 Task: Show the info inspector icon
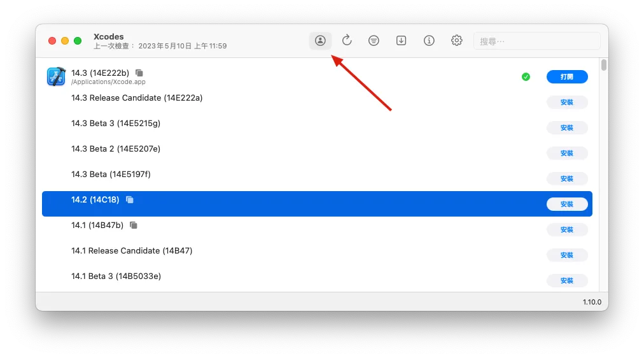[x=429, y=41]
